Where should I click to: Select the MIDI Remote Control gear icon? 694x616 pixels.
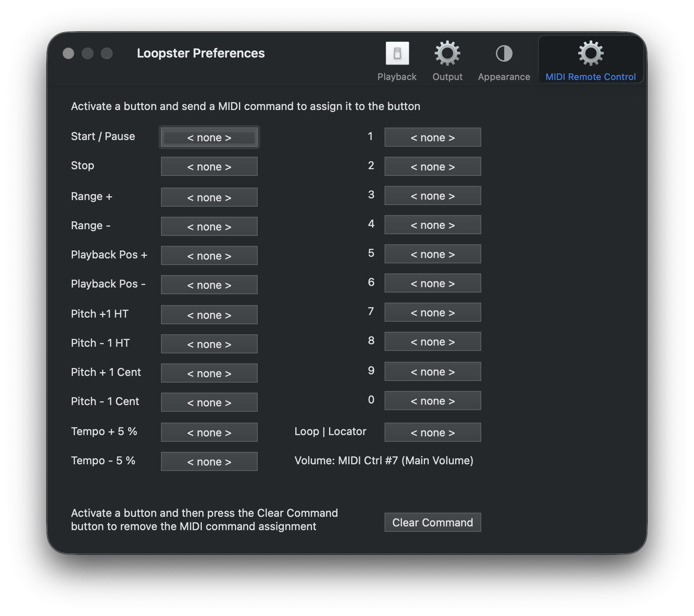591,53
